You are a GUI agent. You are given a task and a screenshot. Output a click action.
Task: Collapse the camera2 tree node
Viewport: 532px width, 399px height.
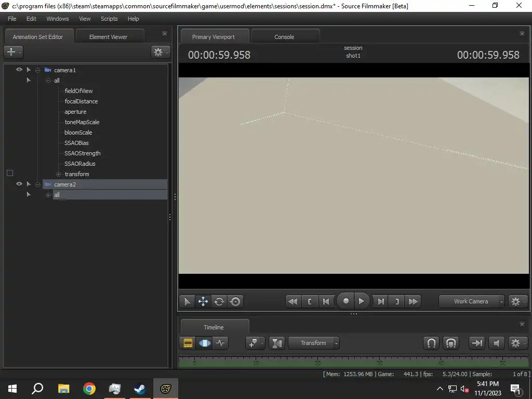pyautogui.click(x=37, y=184)
